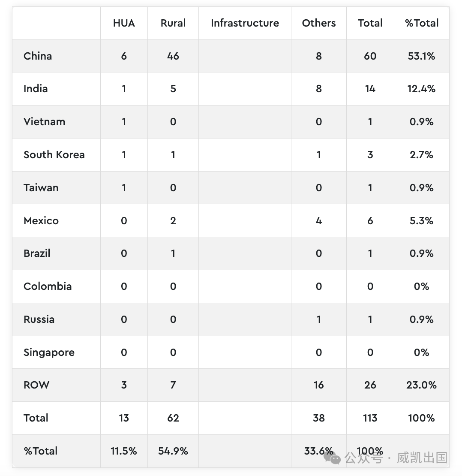This screenshot has width=462, height=476.
Task: Click the HUA column header
Action: [124, 23]
